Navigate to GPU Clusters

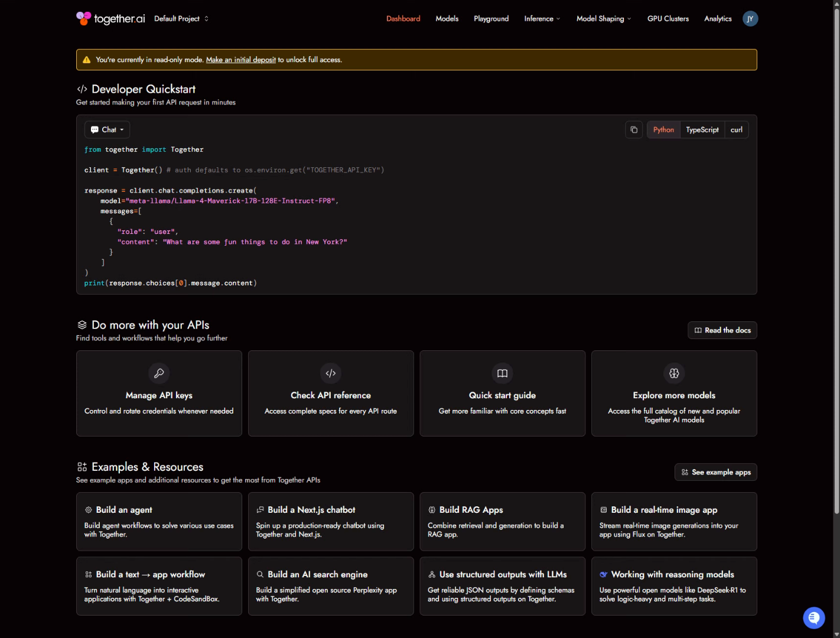click(x=668, y=19)
